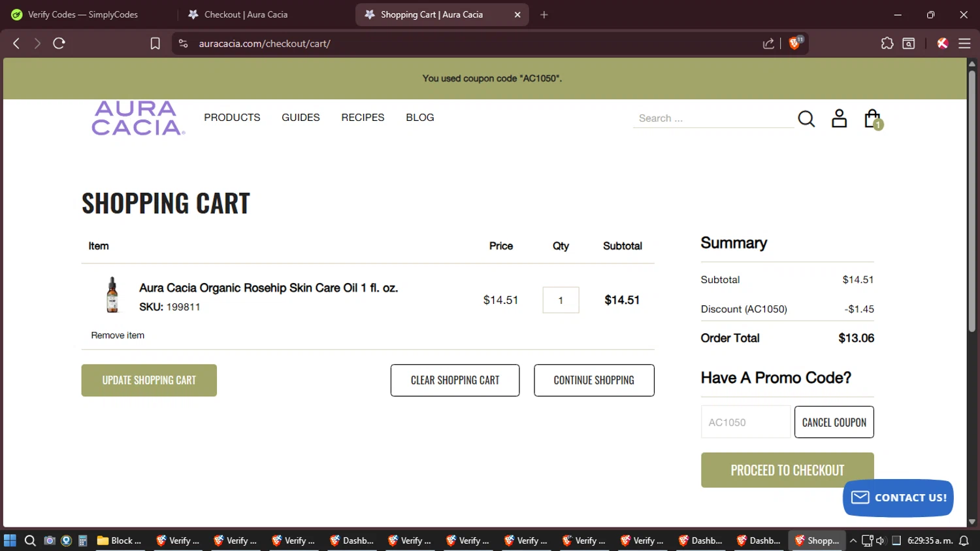Viewport: 980px width, 551px height.
Task: Click the Discount (AC1050) label
Action: (743, 309)
